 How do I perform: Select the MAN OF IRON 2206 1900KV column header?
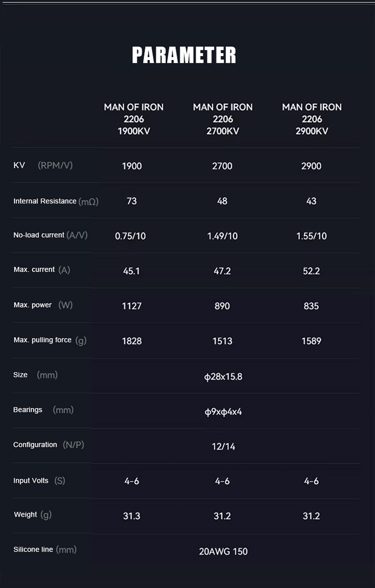coord(133,119)
